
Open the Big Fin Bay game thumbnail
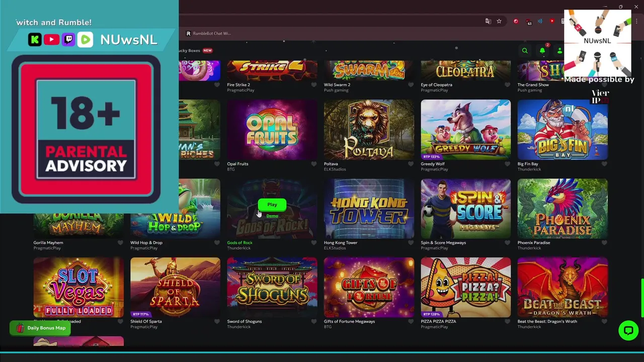coord(562,130)
